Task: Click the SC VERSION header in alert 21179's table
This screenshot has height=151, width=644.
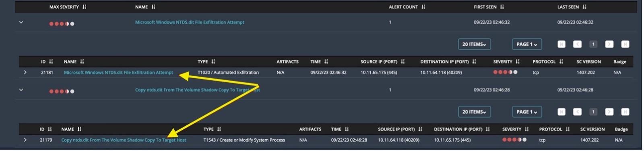Action: tap(592, 129)
